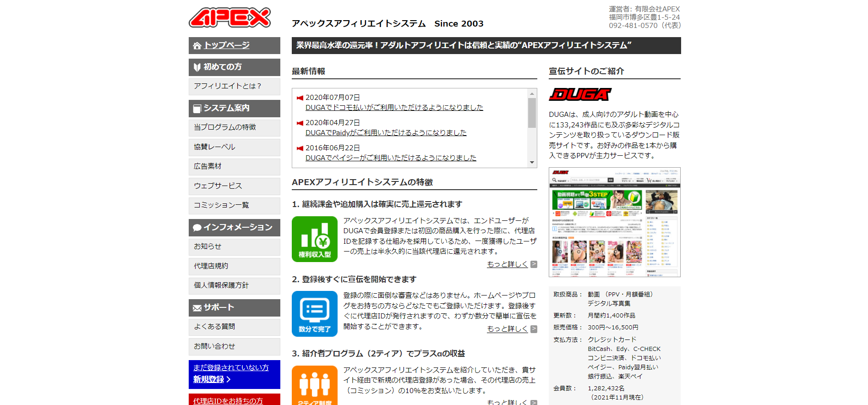The height and width of the screenshot is (405, 868).
Task: Click the news box scroll-up arrow
Action: point(532,93)
